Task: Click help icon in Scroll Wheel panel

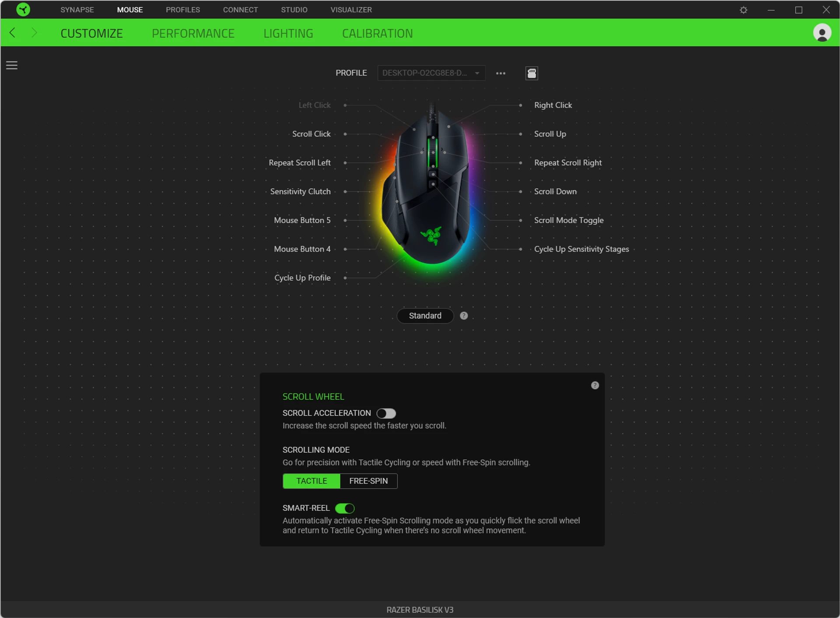Action: click(x=595, y=385)
